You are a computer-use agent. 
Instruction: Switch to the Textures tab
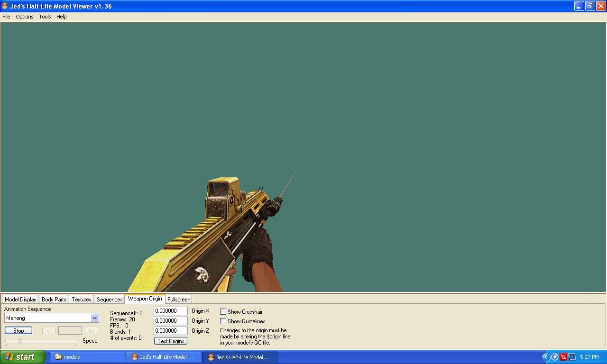[x=81, y=300]
